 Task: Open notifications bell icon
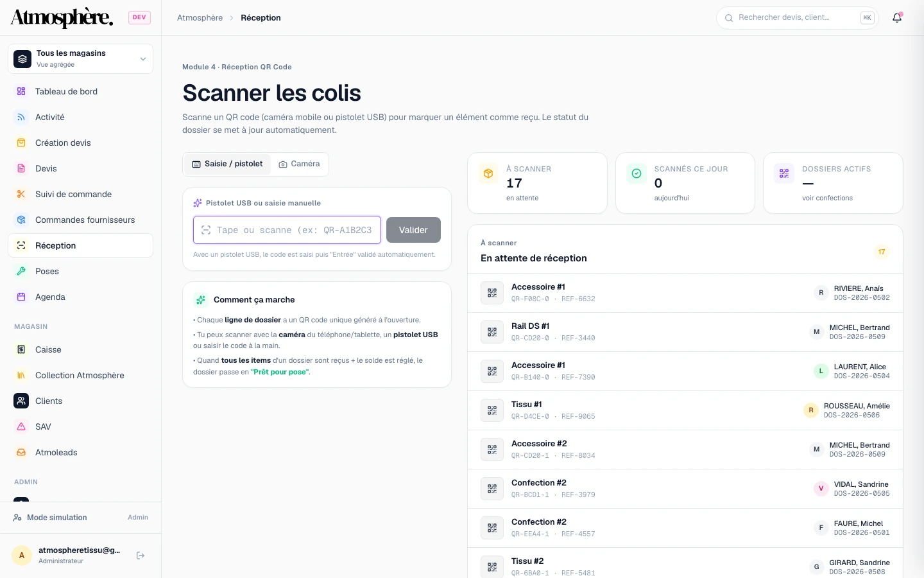click(897, 18)
